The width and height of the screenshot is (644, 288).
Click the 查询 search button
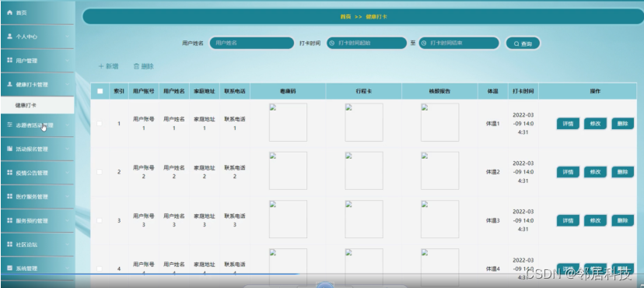point(523,44)
